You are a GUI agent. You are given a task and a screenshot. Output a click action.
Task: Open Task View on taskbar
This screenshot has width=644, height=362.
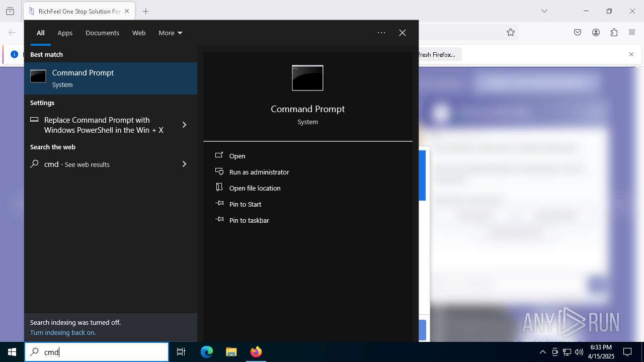pyautogui.click(x=181, y=352)
